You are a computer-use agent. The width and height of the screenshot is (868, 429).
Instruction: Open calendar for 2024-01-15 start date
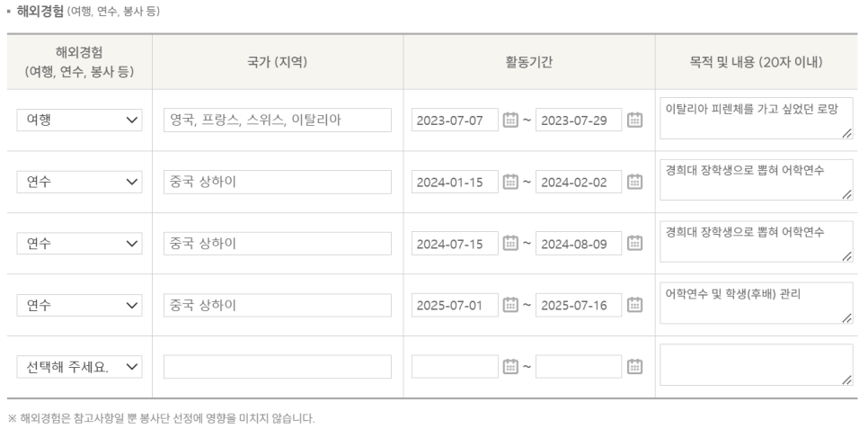(510, 182)
